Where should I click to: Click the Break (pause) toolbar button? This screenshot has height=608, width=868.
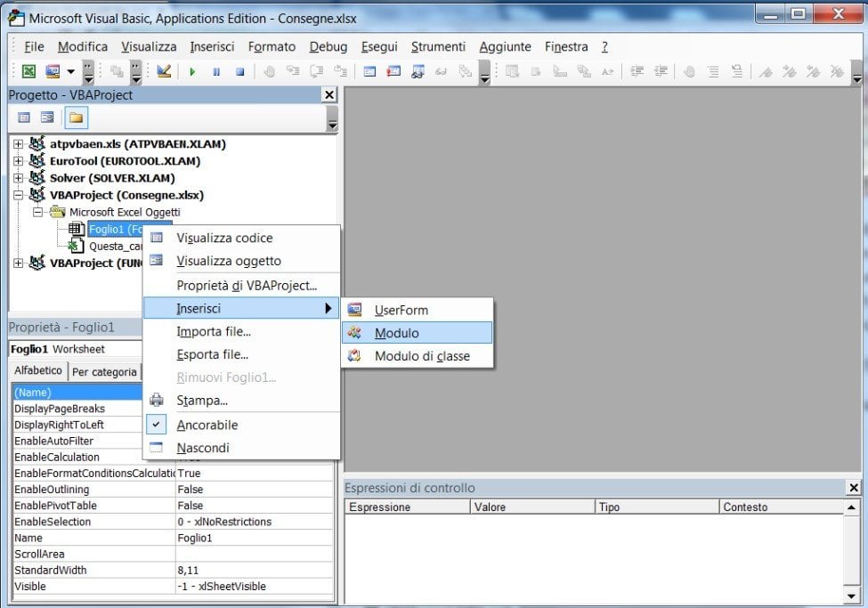pyautogui.click(x=216, y=71)
